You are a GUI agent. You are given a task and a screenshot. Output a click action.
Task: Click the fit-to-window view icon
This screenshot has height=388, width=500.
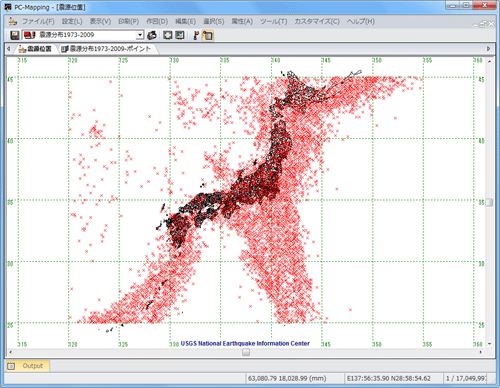(167, 35)
